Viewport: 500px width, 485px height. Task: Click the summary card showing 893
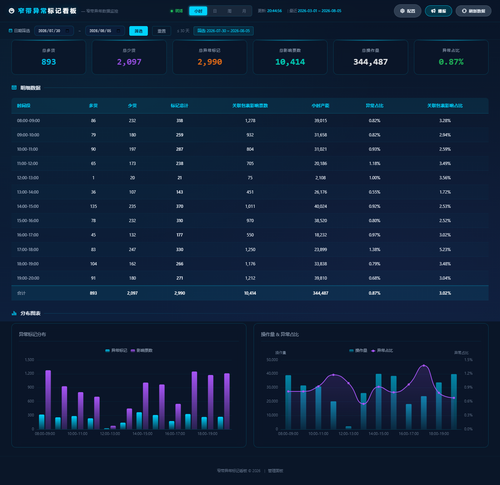point(49,57)
